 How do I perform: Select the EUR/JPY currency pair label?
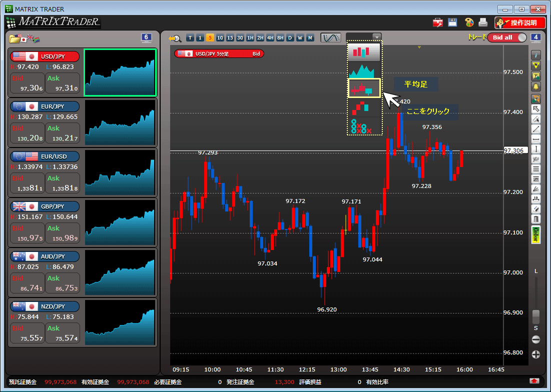click(45, 106)
